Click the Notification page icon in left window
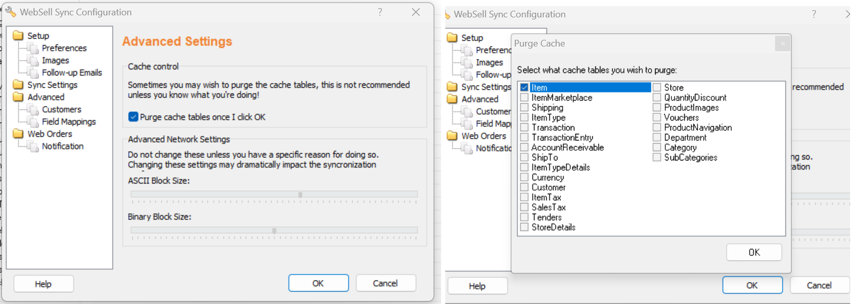868x304 pixels. (34, 147)
